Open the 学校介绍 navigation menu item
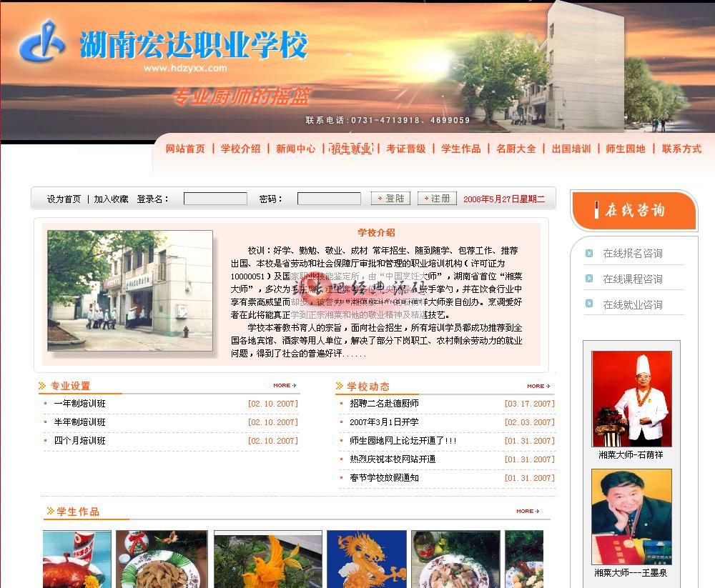Screen dimensions: 715x588 (x=240, y=149)
